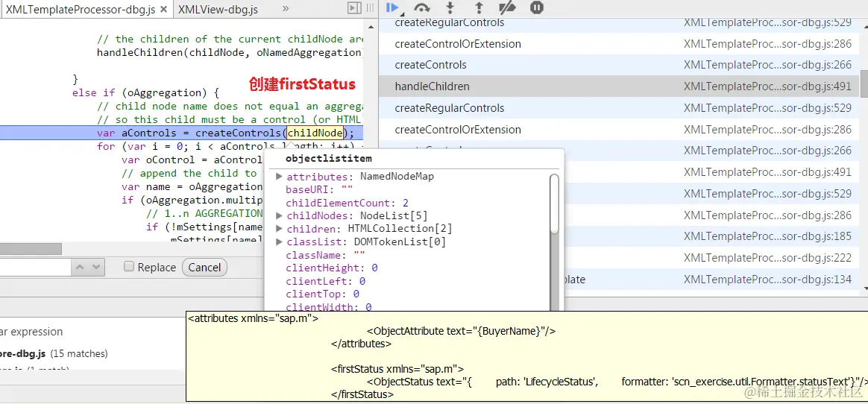Click the 'else if (oAggregation)' code line

point(146,93)
